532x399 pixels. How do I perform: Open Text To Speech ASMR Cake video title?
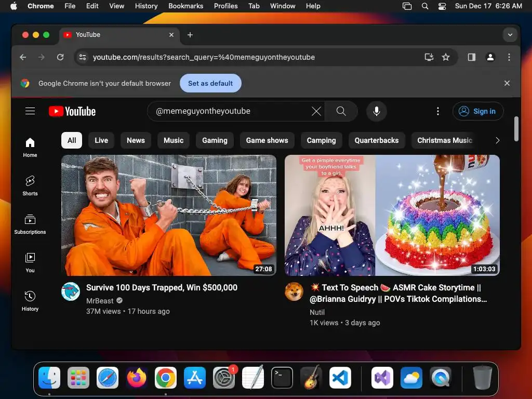(x=398, y=294)
